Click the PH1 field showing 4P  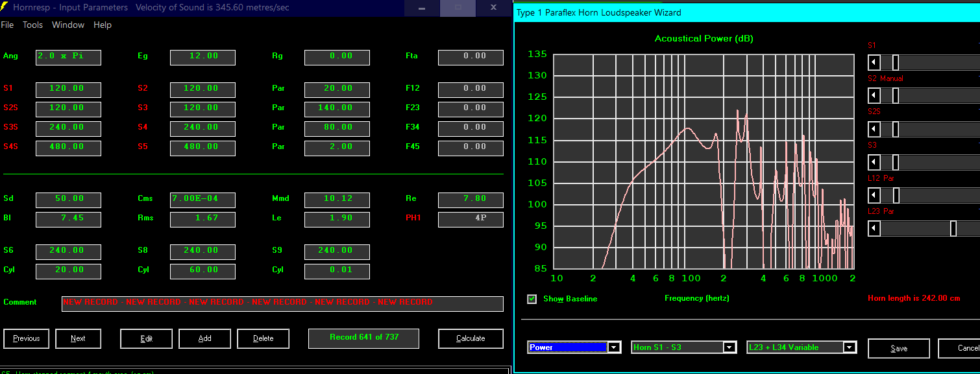pyautogui.click(x=471, y=219)
